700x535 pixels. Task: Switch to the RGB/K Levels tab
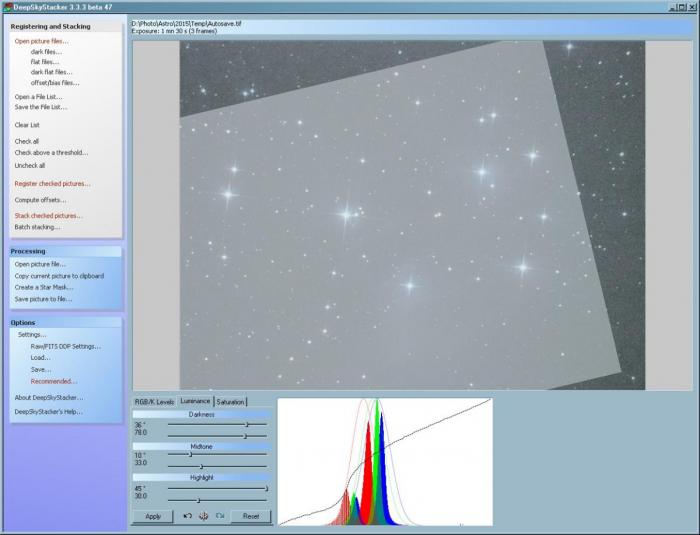154,402
